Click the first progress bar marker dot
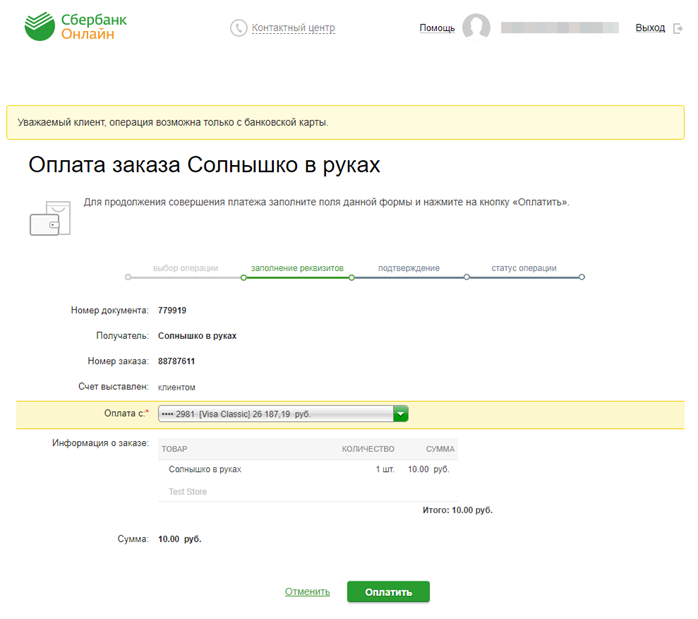 [x=127, y=277]
